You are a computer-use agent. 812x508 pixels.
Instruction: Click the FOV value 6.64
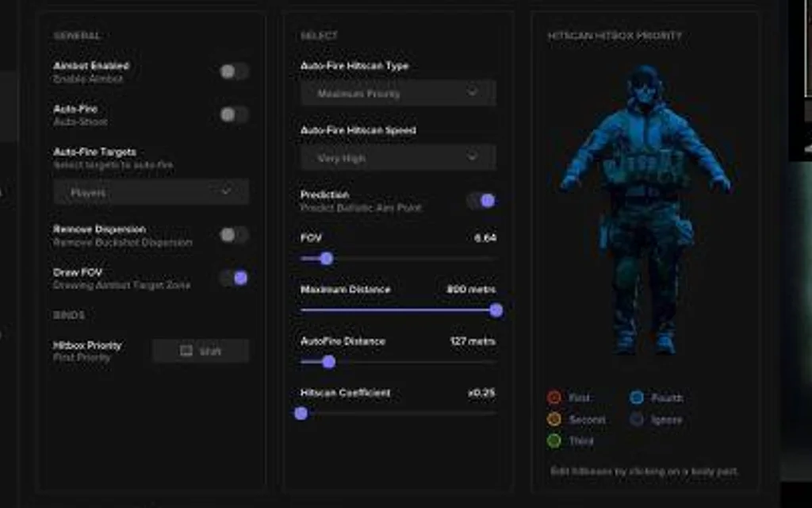485,238
